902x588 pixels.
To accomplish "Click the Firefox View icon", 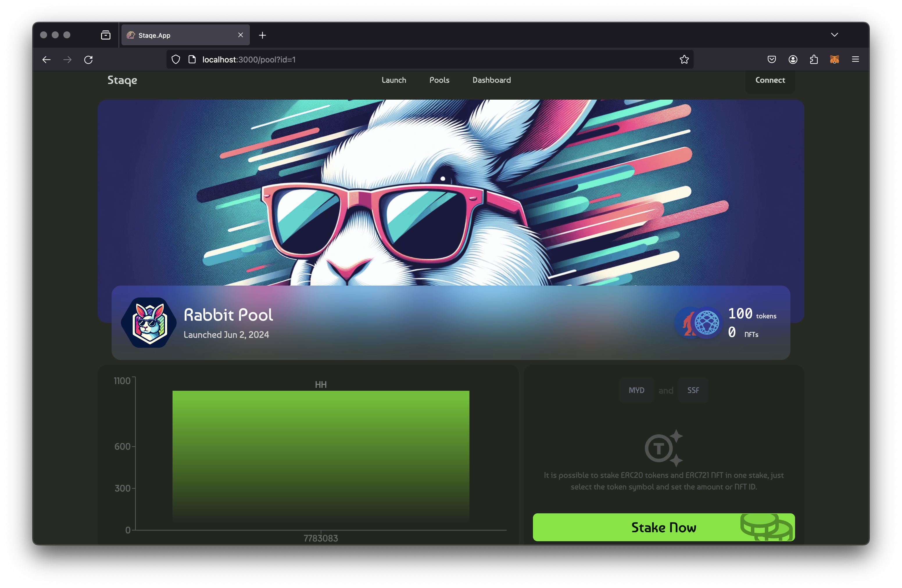I will 106,35.
